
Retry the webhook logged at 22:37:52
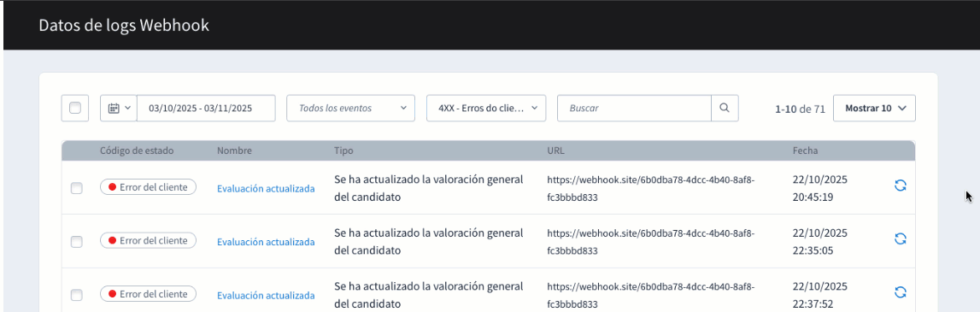click(x=900, y=292)
